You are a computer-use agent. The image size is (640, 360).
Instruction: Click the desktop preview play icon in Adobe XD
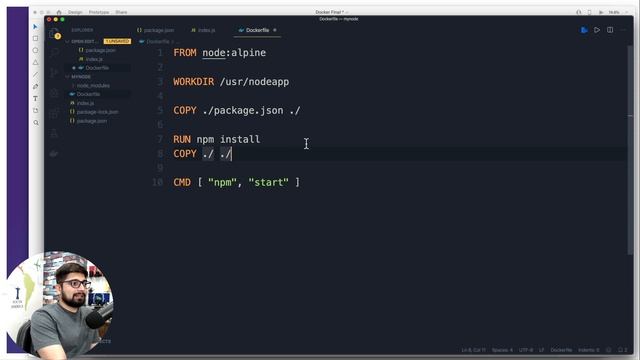601,12
